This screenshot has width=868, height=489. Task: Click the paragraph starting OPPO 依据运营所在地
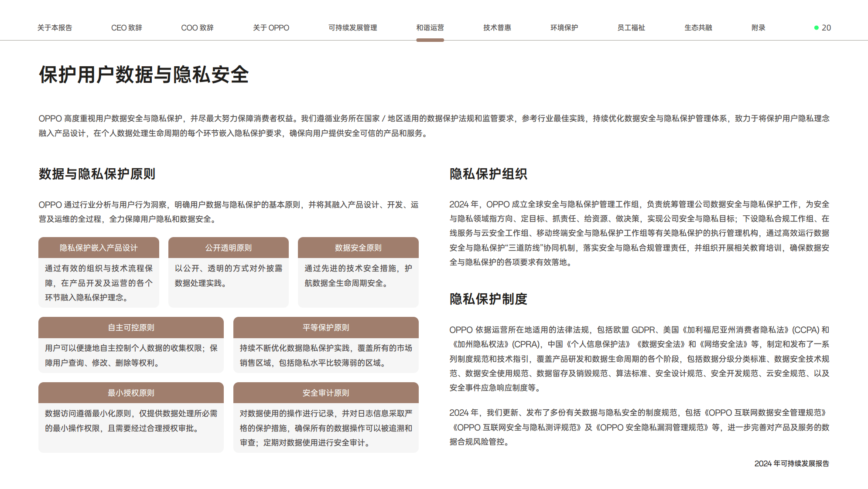pos(639,359)
